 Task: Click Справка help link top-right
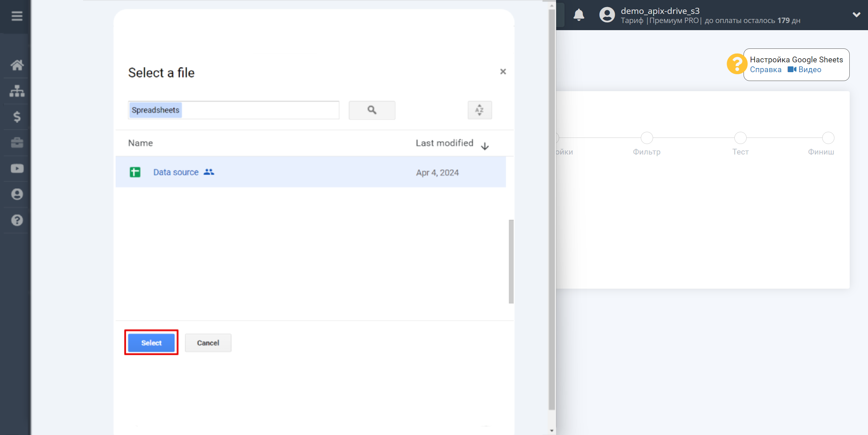coord(766,69)
